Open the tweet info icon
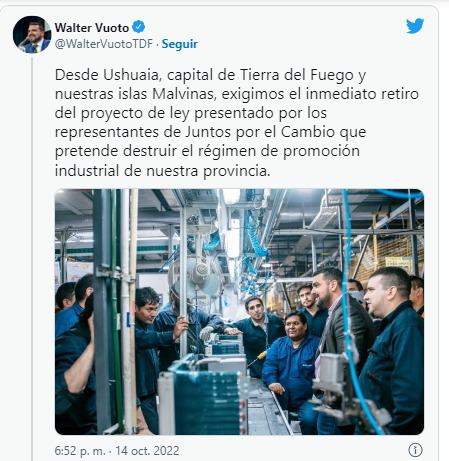Image resolution: width=449 pixels, height=461 pixels. [x=415, y=450]
